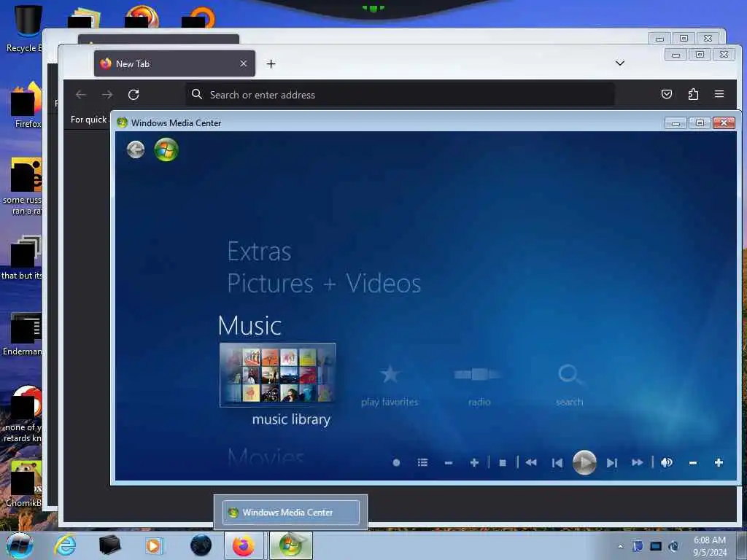Image resolution: width=747 pixels, height=560 pixels.
Task: Click the record button in transport bar
Action: tap(396, 463)
